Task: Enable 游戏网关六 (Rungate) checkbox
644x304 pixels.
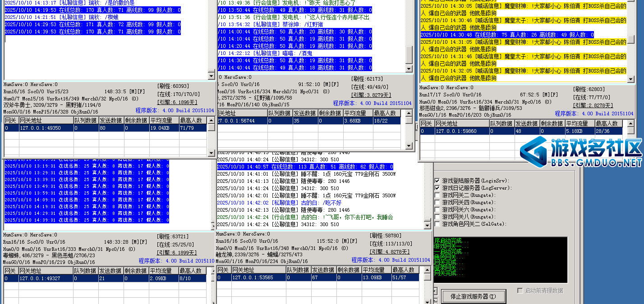Action: 437,209
